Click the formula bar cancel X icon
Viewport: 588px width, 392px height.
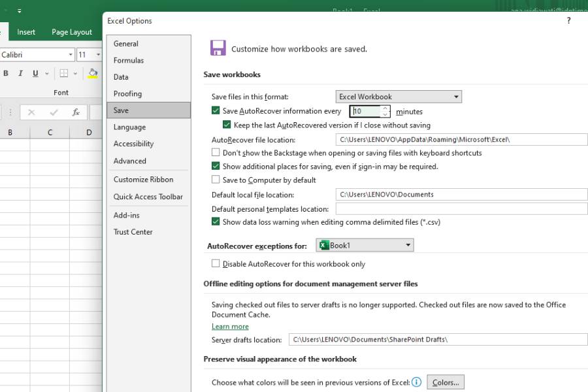click(31, 112)
